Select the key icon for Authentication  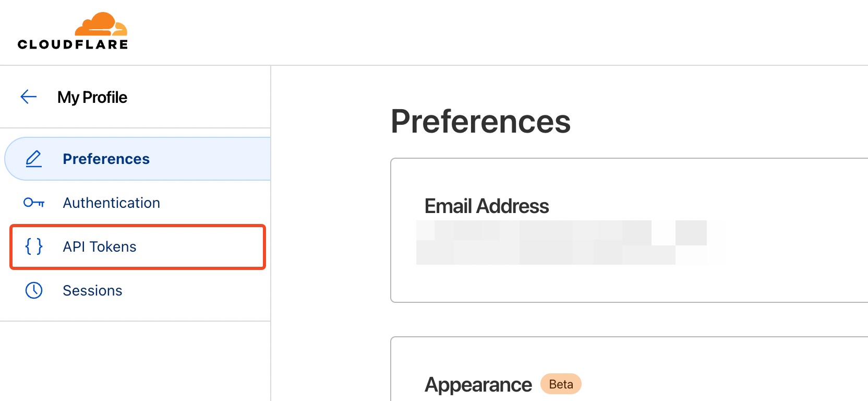pyautogui.click(x=34, y=203)
